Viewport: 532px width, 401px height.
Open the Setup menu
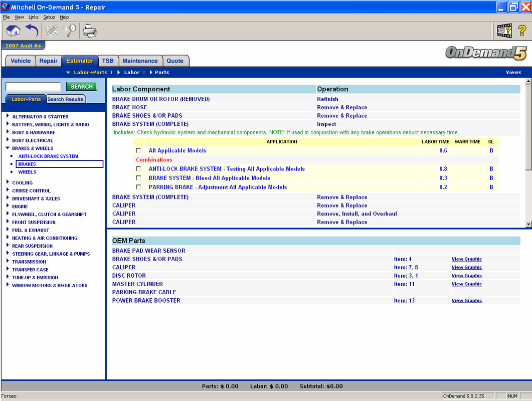[x=49, y=17]
